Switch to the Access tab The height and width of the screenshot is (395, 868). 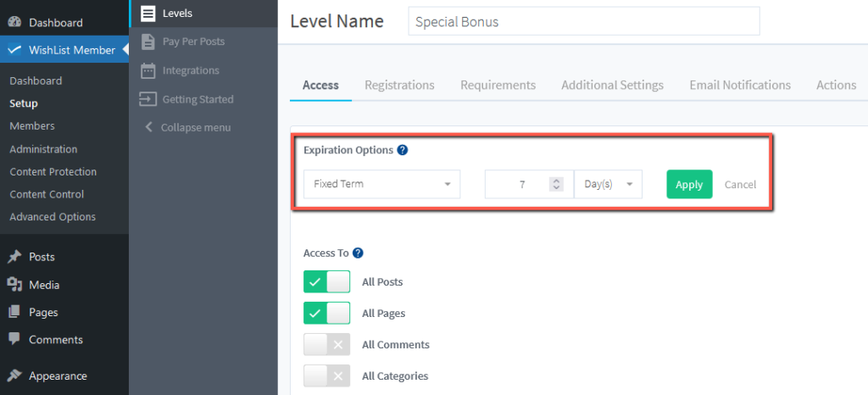coord(320,86)
